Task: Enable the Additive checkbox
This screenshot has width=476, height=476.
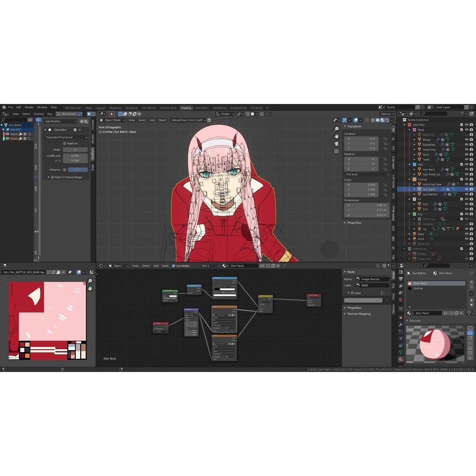Action: click(64, 143)
